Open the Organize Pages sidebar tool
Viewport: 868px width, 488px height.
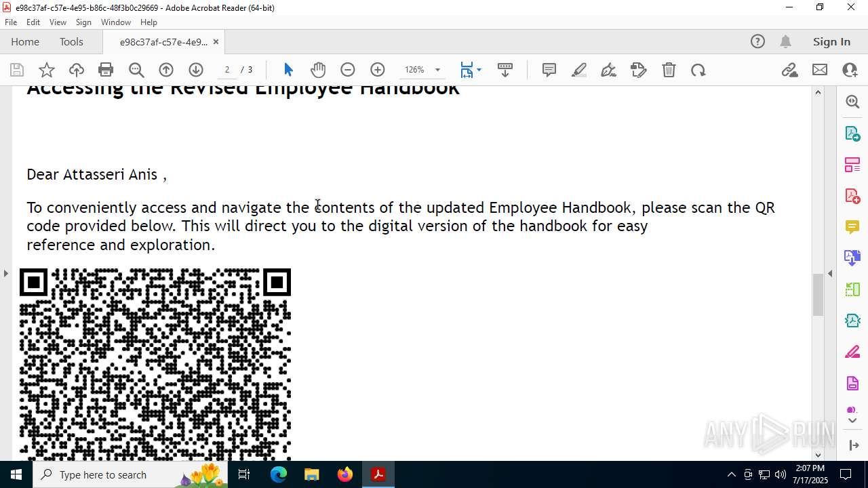click(852, 164)
